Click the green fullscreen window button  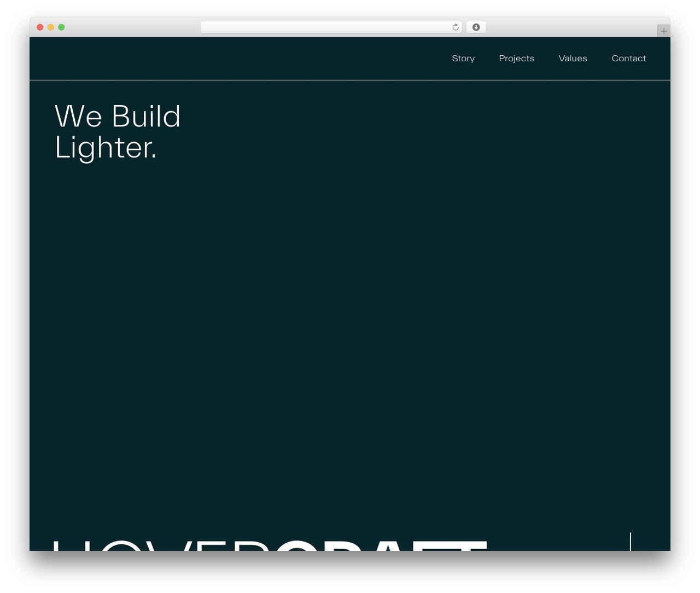(x=61, y=27)
